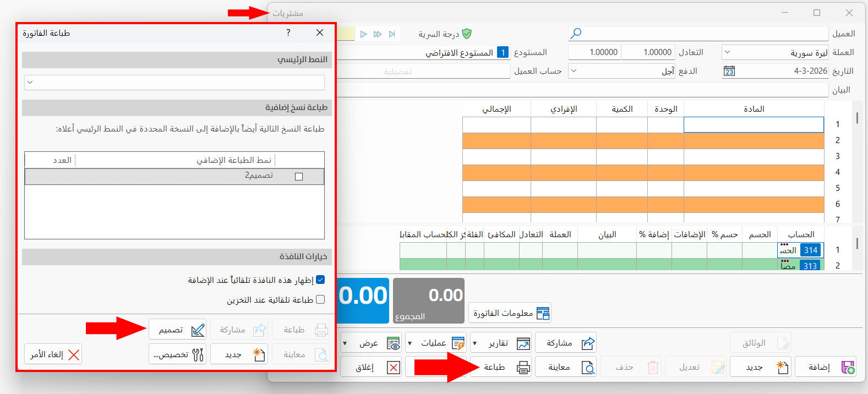Screen dimensions: 868x394
Task: Open تخصيص customize tools button
Action: 177,354
